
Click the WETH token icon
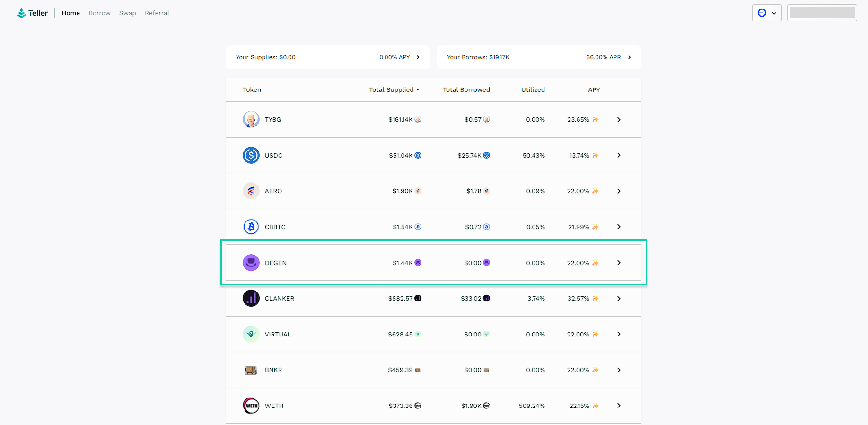click(251, 406)
